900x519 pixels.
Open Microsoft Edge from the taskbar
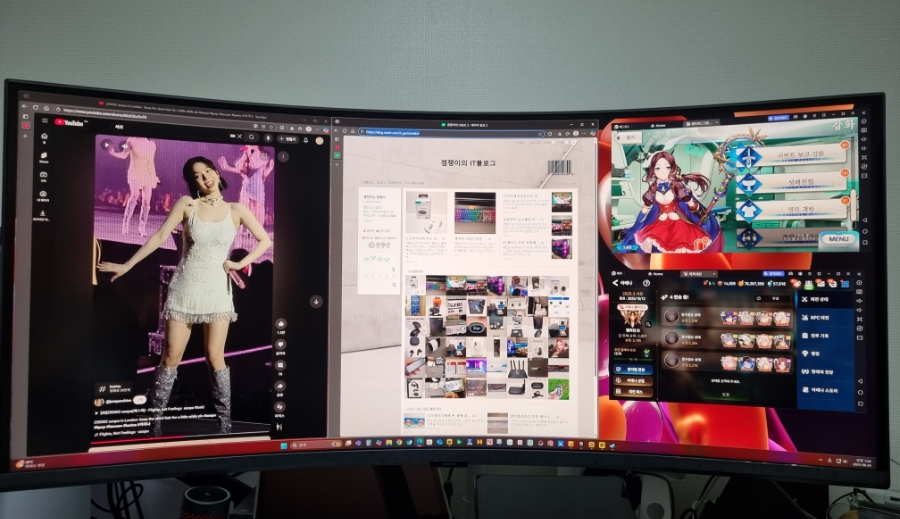tap(420, 443)
